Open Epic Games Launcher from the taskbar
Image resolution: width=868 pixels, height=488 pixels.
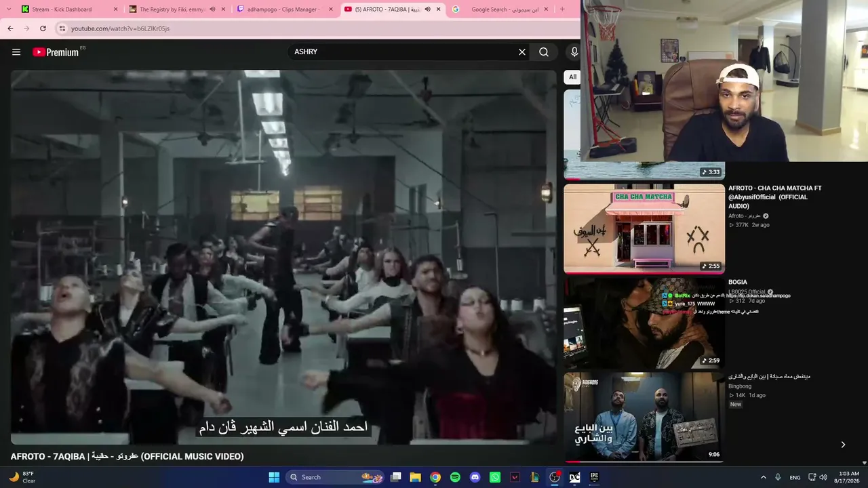[595, 477]
